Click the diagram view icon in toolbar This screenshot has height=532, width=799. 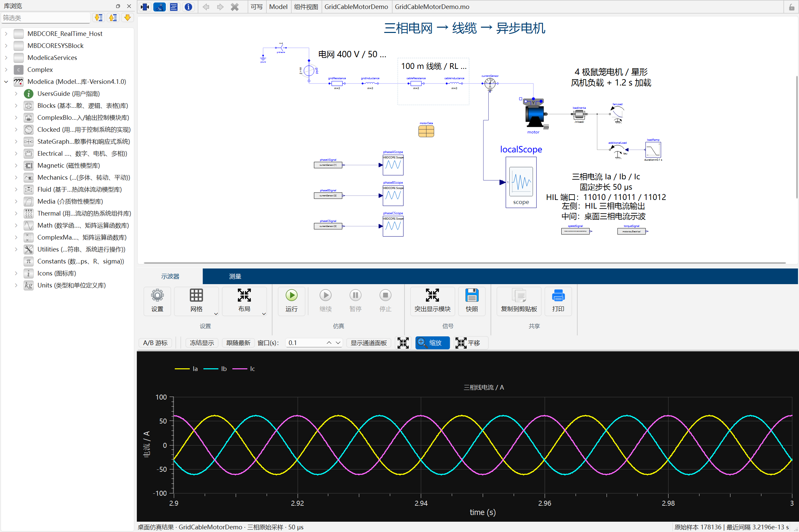pos(159,7)
